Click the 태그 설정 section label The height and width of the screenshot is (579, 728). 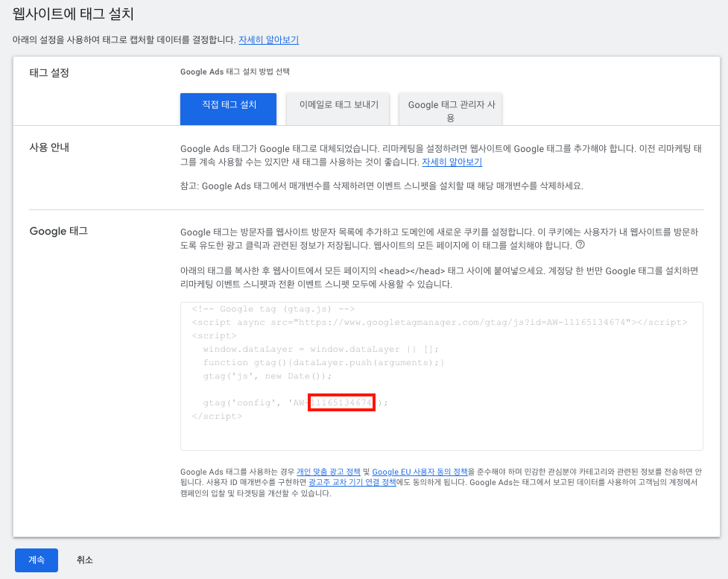pyautogui.click(x=49, y=73)
